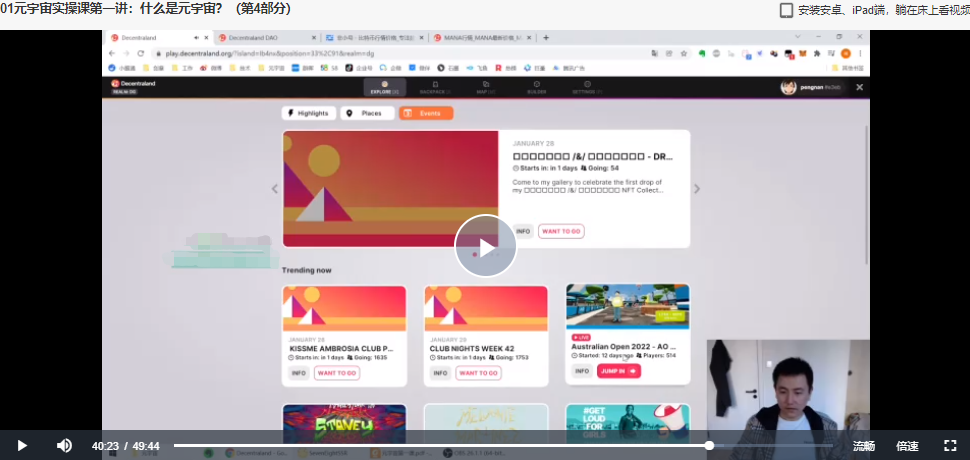Close the Decentraland explore overlay with X

coord(859,87)
